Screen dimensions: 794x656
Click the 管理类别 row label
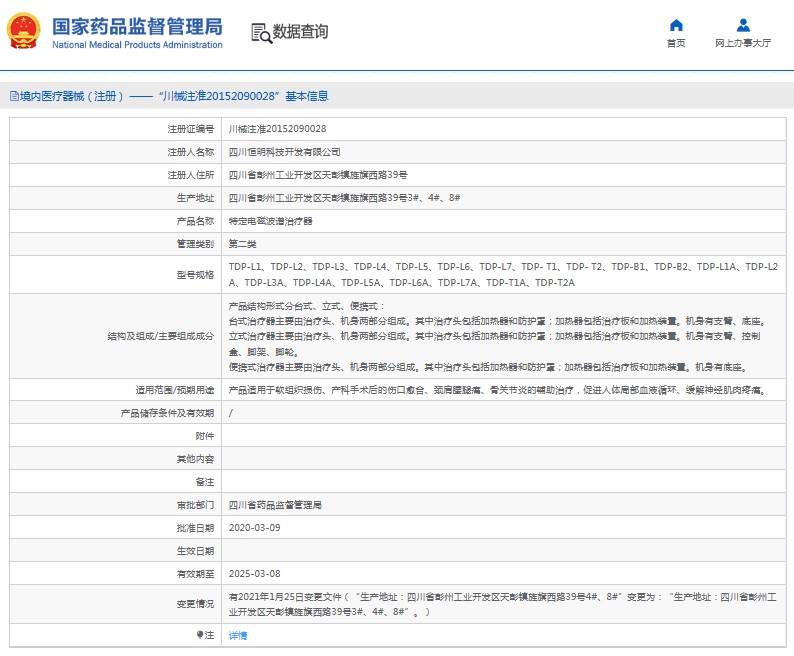pyautogui.click(x=195, y=244)
